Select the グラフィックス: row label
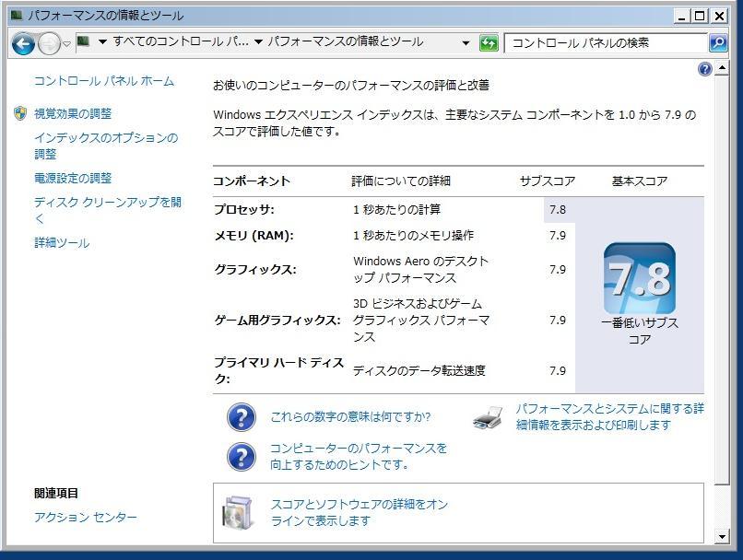Image resolution: width=743 pixels, height=560 pixels. (x=255, y=269)
